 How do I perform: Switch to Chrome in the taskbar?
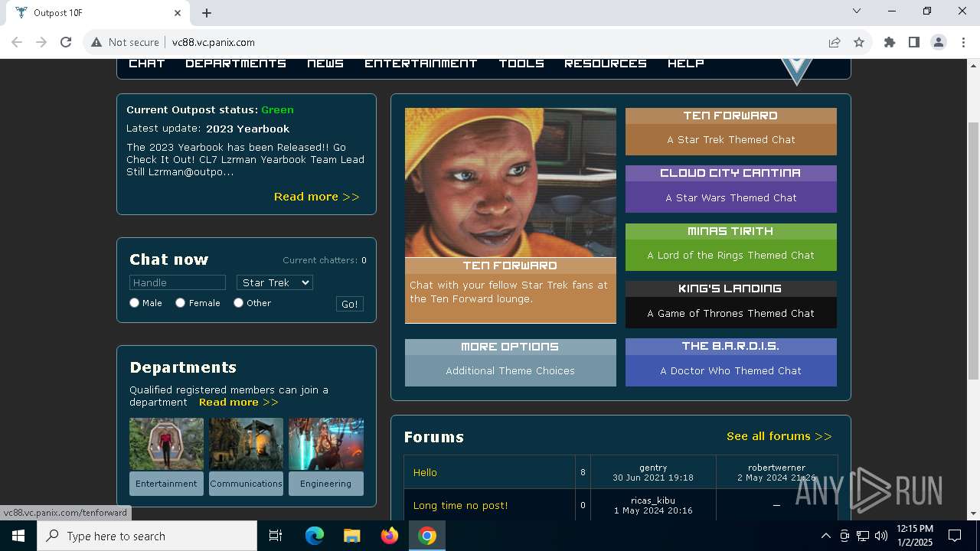pyautogui.click(x=427, y=536)
